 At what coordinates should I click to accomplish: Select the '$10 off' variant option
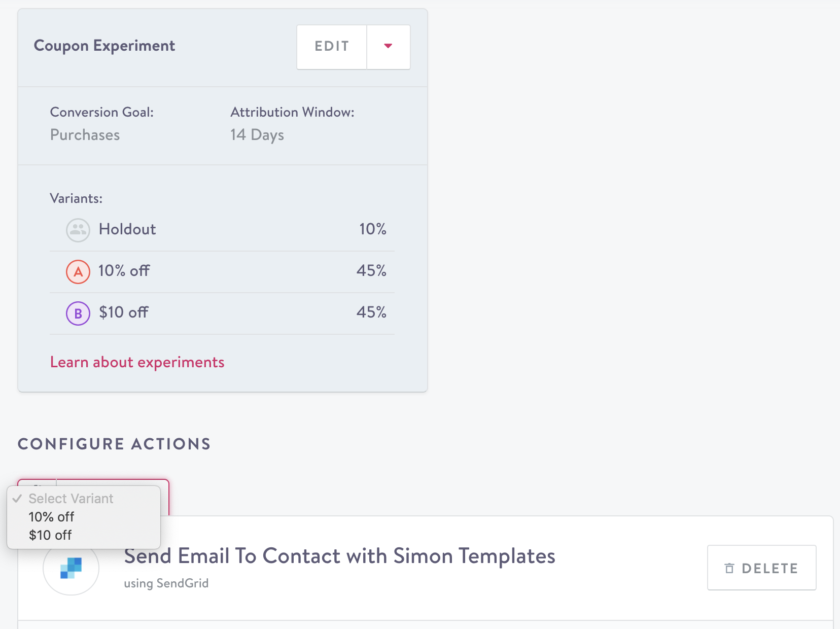pyautogui.click(x=50, y=535)
